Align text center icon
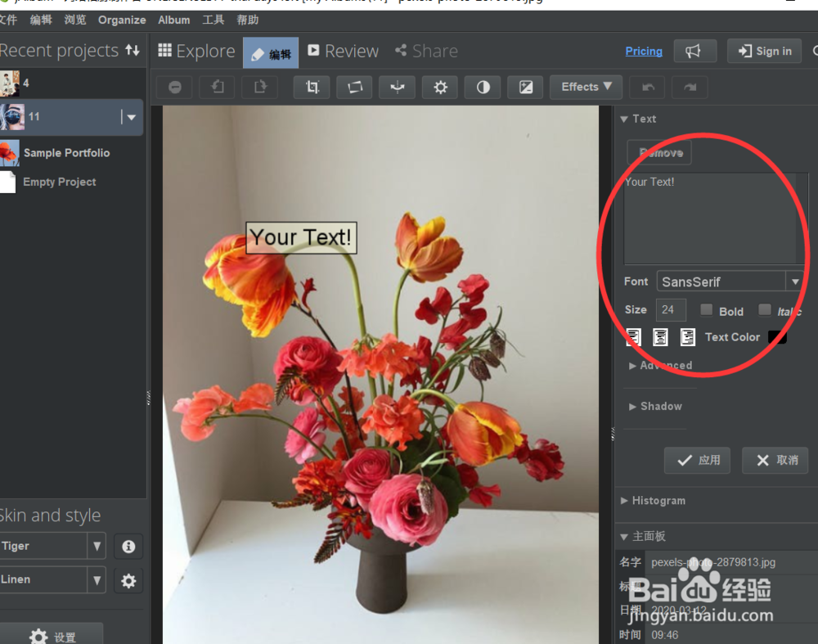The height and width of the screenshot is (644, 818). [x=660, y=338]
